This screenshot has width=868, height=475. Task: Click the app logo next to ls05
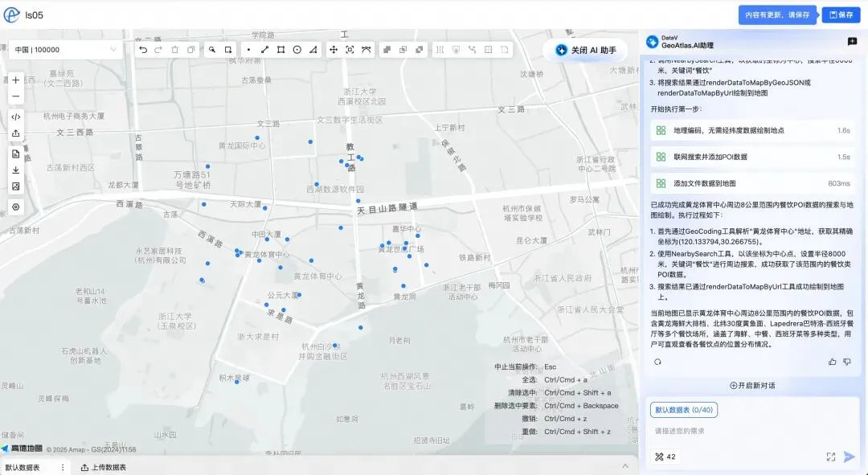pyautogui.click(x=11, y=15)
